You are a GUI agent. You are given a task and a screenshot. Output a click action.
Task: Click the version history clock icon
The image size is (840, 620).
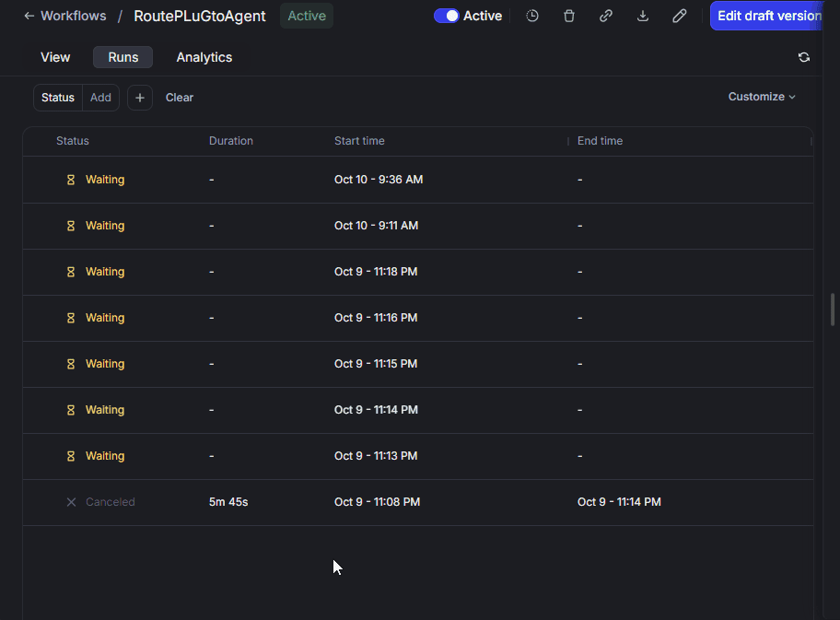point(532,16)
